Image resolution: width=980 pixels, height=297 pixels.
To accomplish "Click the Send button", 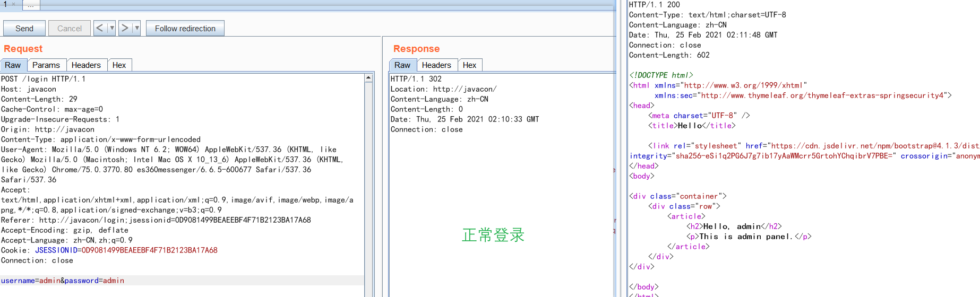I will [x=24, y=29].
